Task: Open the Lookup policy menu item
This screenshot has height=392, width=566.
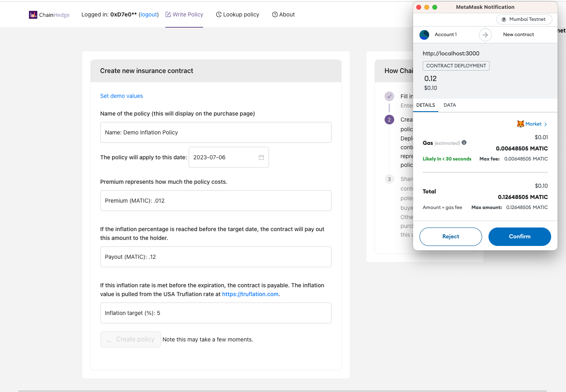Action: coord(238,14)
